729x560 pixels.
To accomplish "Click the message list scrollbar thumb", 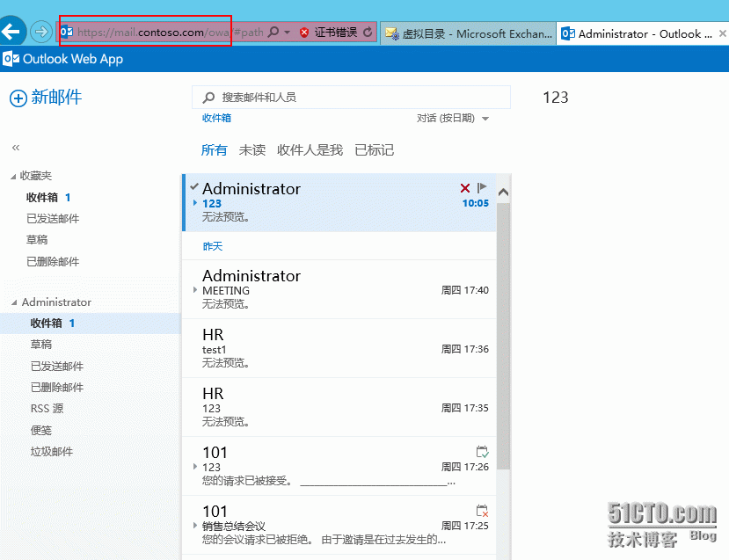I will [503, 336].
